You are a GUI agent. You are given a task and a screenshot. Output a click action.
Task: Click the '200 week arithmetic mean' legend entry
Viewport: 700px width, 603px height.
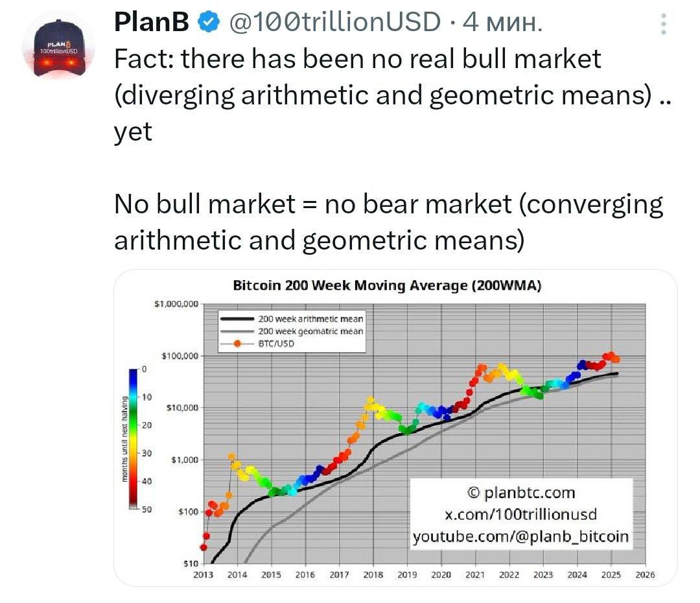tap(292, 318)
